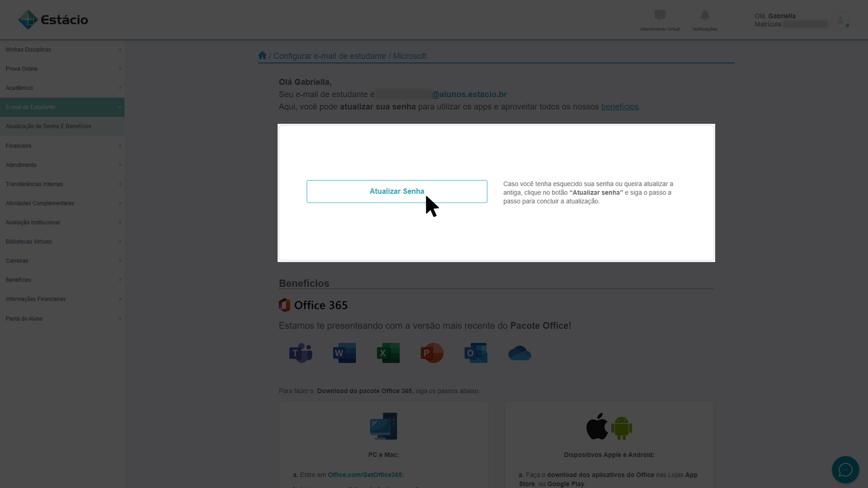Screen dimensions: 868x488
Task: Follow the benefícios link
Action: [x=620, y=107]
